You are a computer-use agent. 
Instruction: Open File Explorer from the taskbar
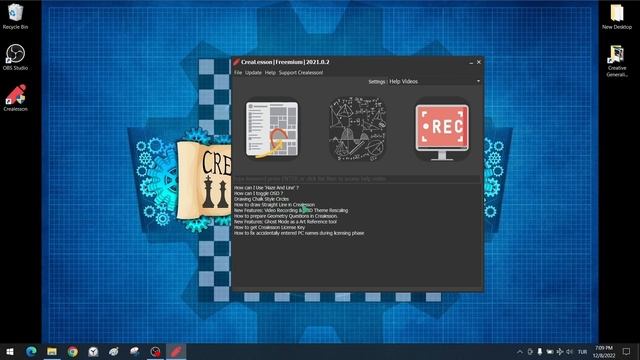tap(52, 351)
